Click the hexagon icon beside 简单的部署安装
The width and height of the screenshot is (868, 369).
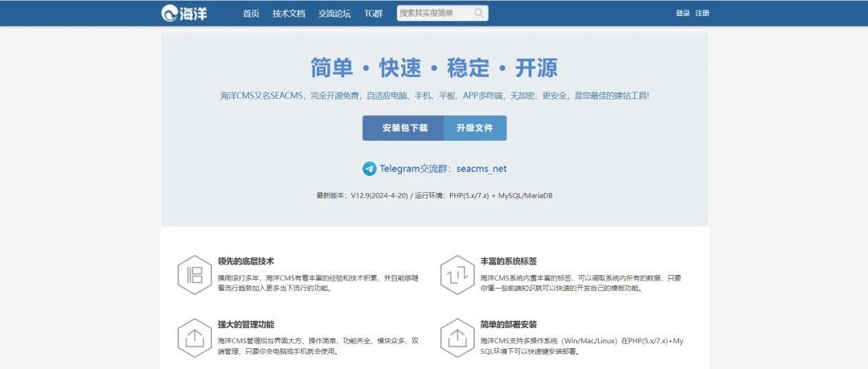click(457, 338)
